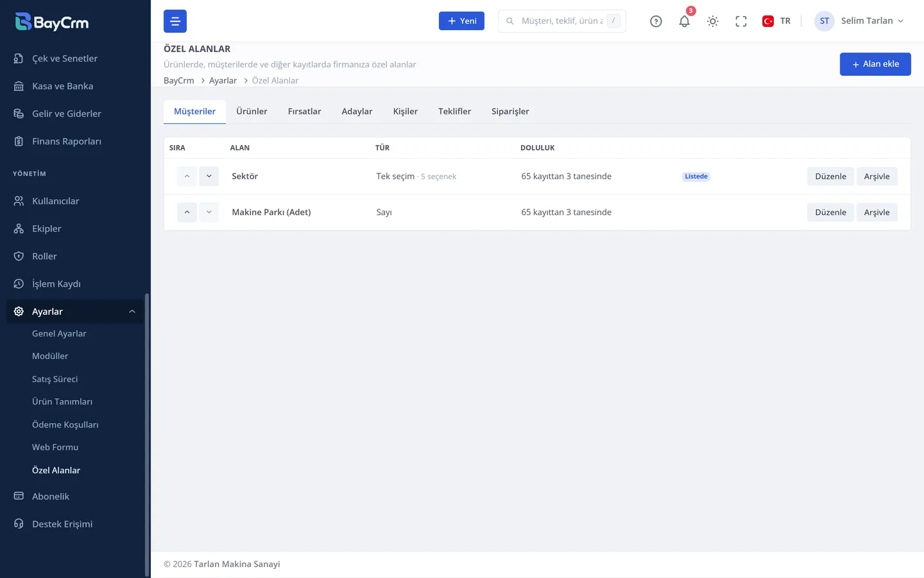Switch to Kişiler tab
The width and height of the screenshot is (924, 578).
pyautogui.click(x=406, y=112)
